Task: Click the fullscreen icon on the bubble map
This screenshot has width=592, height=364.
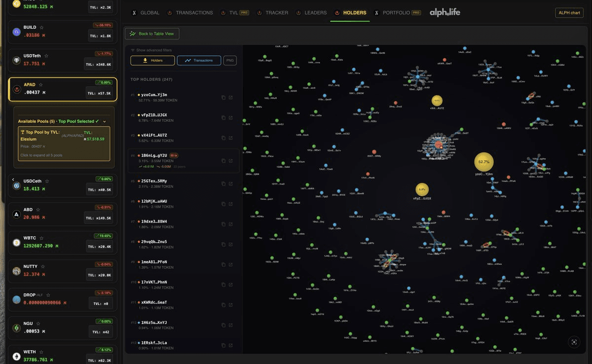Action: tap(573, 342)
